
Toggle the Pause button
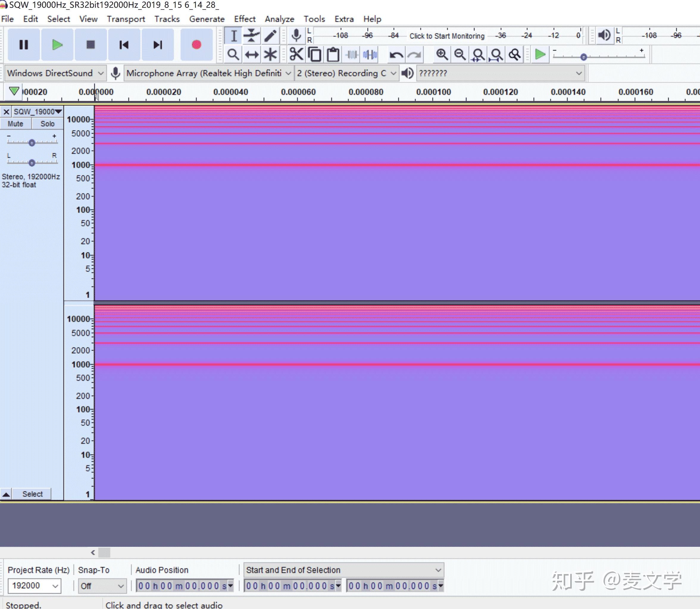24,45
